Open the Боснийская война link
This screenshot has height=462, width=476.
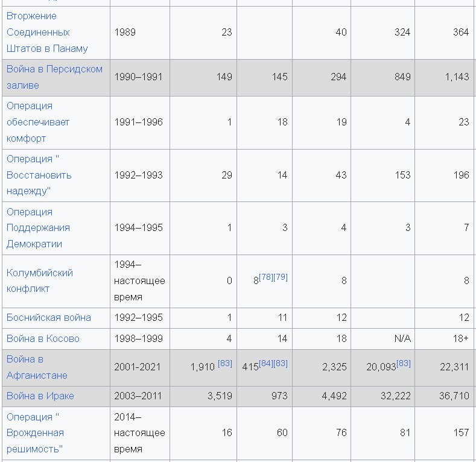click(x=49, y=317)
